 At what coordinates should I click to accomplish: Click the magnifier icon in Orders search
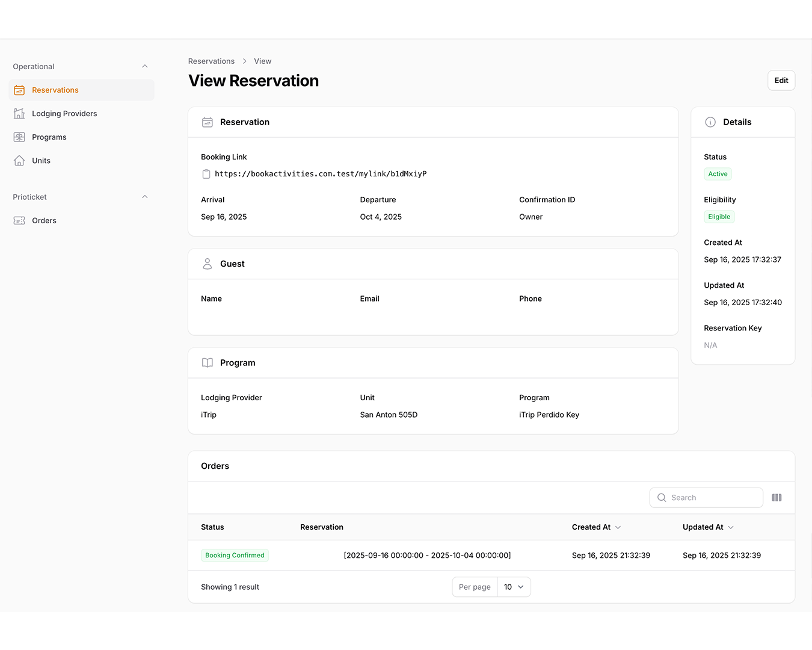pyautogui.click(x=662, y=498)
